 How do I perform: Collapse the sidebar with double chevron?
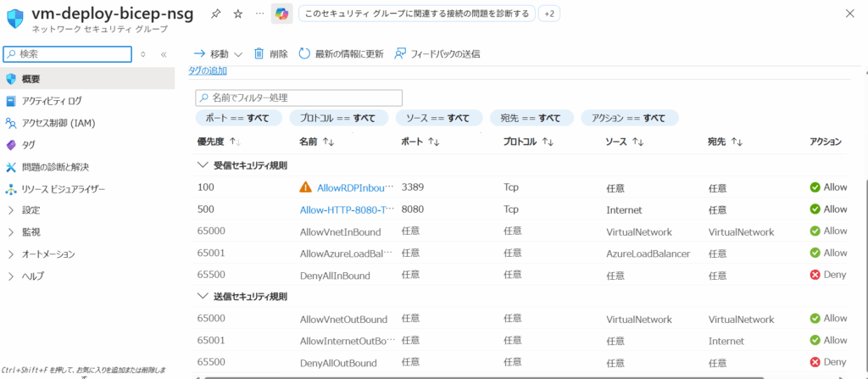[164, 53]
